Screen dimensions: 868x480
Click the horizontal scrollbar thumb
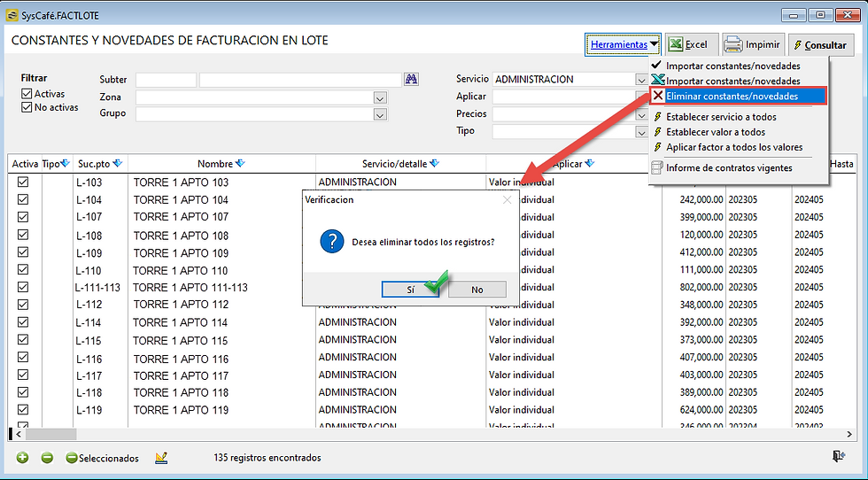pyautogui.click(x=50, y=435)
